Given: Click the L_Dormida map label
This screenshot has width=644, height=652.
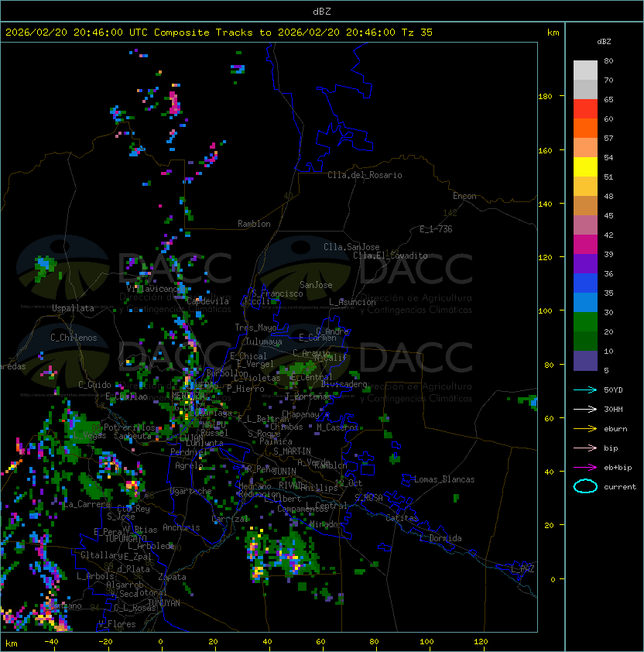Looking at the screenshot, I should (440, 538).
